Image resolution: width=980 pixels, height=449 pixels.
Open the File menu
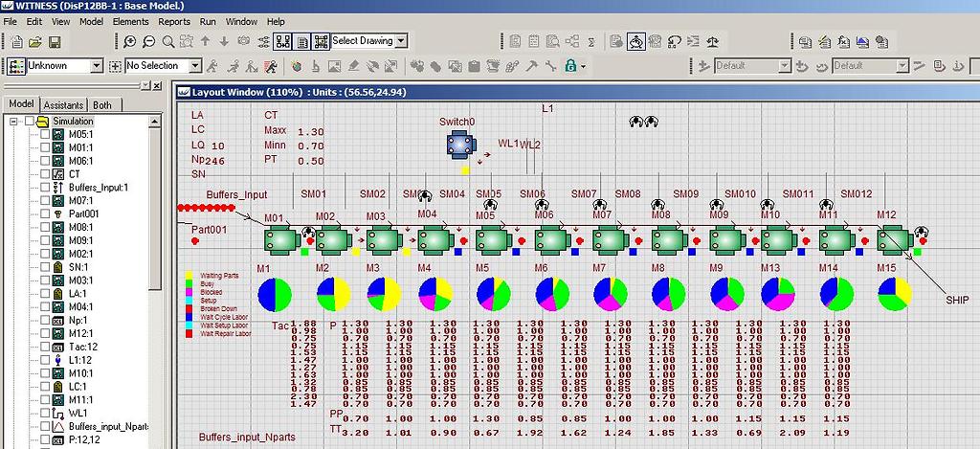[x=10, y=21]
